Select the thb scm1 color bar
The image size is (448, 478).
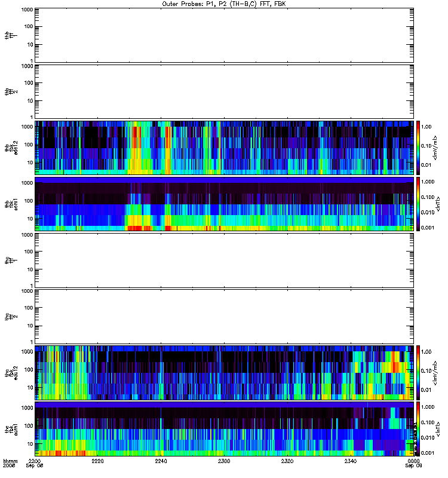(x=418, y=204)
